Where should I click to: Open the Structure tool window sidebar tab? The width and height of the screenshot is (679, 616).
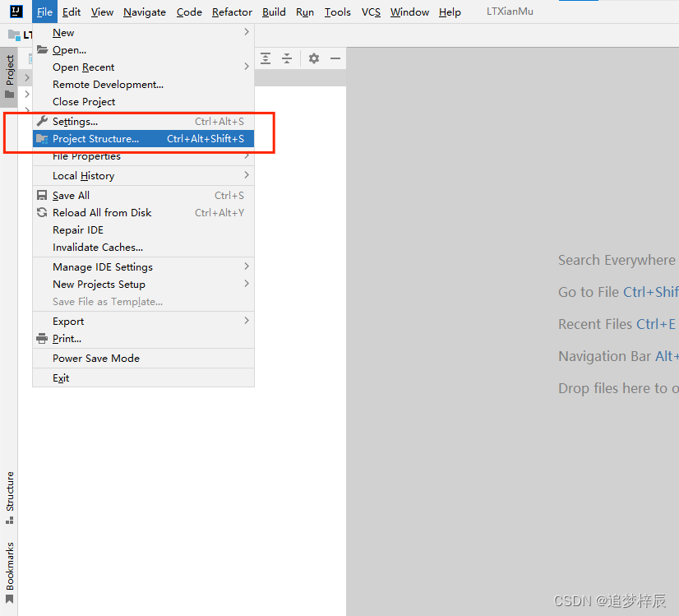point(10,498)
